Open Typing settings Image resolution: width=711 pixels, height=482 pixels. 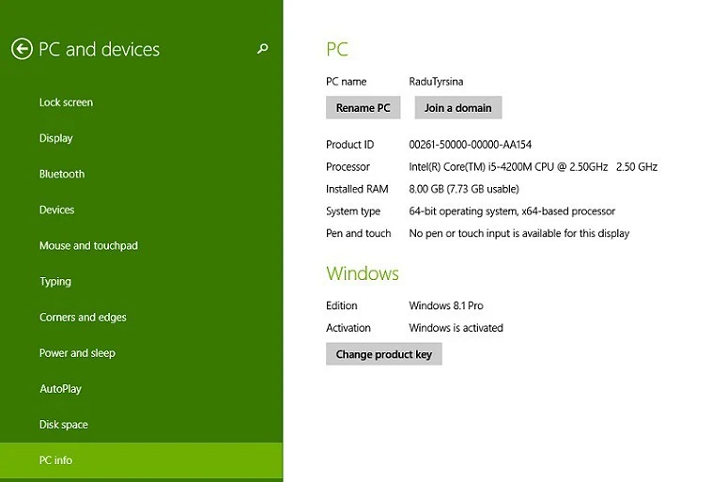tap(55, 282)
